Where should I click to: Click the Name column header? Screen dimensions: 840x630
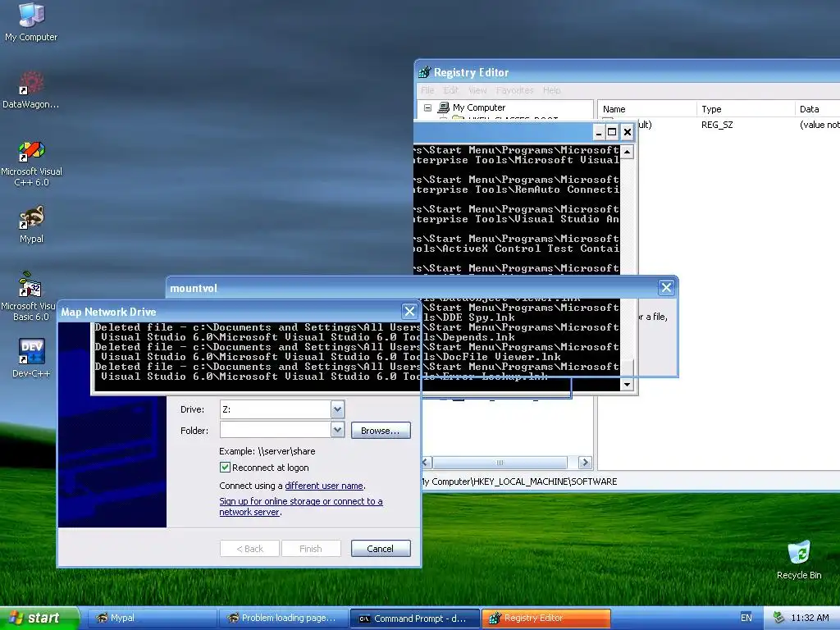click(x=646, y=109)
